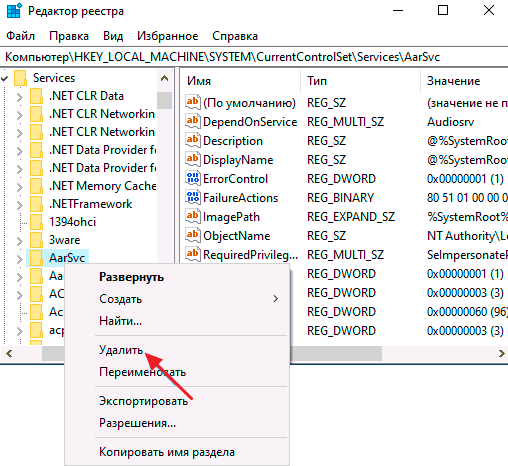Screen dimensions: 508x466
Task: Open Разрешения... from context menu
Action: point(177,423)
